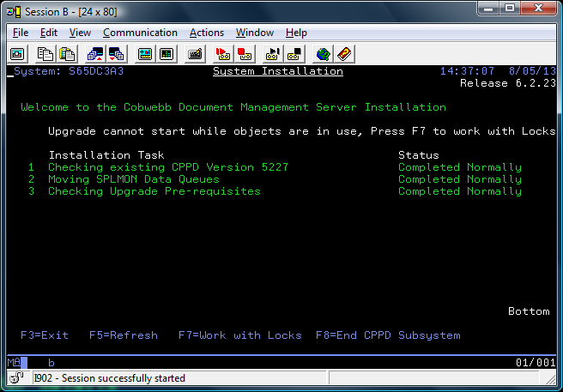The height and width of the screenshot is (392, 563).
Task: Open the Display Setup toolbar icon
Action: coord(145,54)
